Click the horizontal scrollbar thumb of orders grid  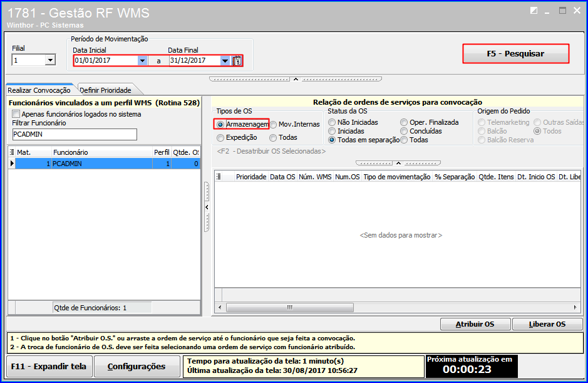point(289,308)
